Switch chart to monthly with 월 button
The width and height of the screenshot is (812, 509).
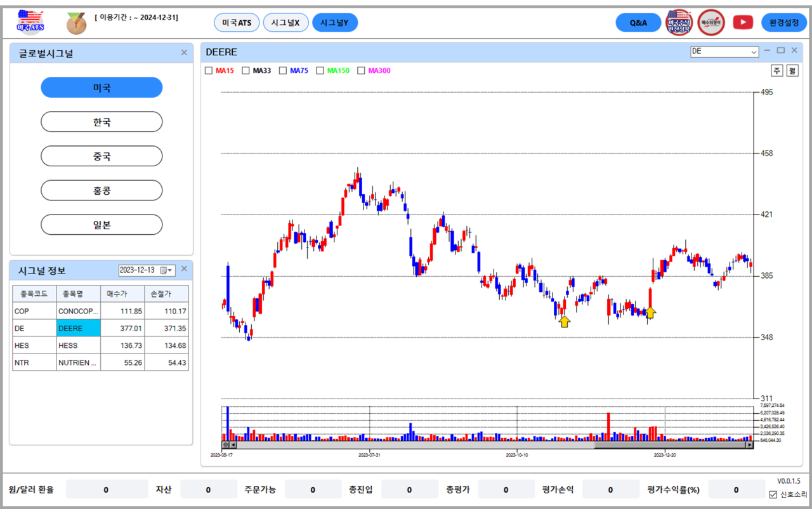(792, 71)
